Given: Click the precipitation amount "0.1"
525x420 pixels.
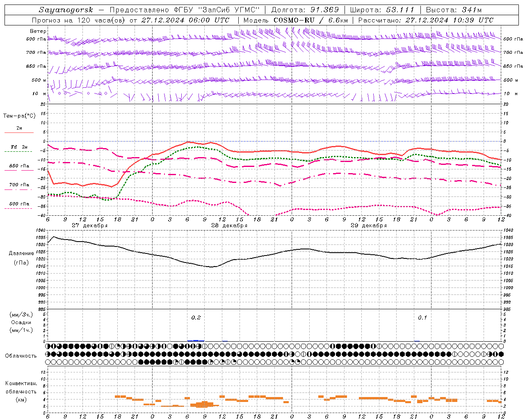Looking at the screenshot, I should click(422, 318).
